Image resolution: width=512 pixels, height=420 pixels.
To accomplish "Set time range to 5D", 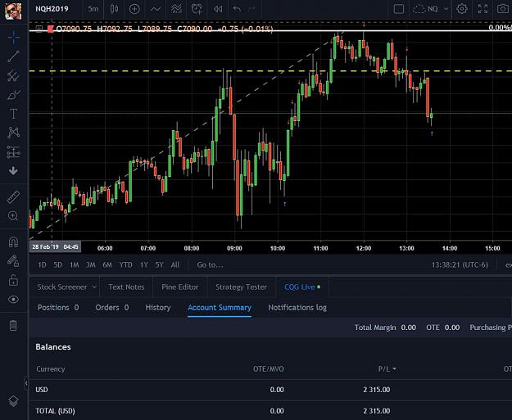I will 58,264.
